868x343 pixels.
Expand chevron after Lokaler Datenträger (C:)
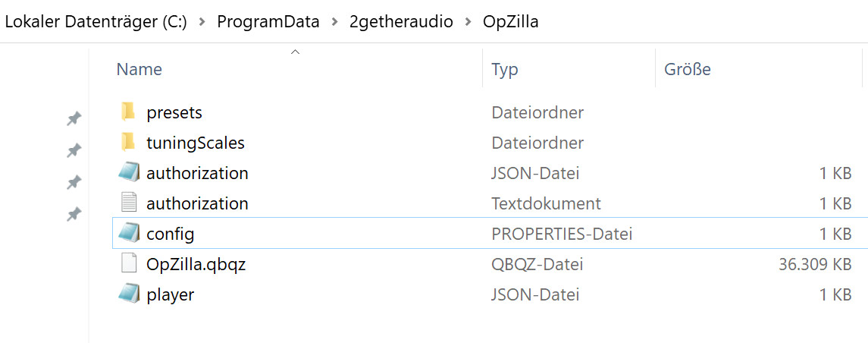click(x=202, y=22)
